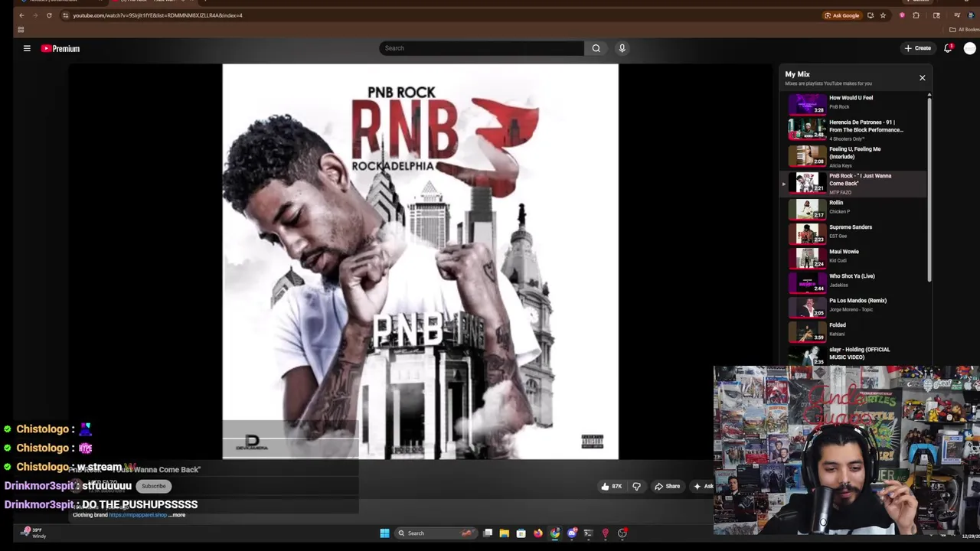The image size is (980, 551).
Task: Open Task View in taskbar
Action: click(488, 533)
